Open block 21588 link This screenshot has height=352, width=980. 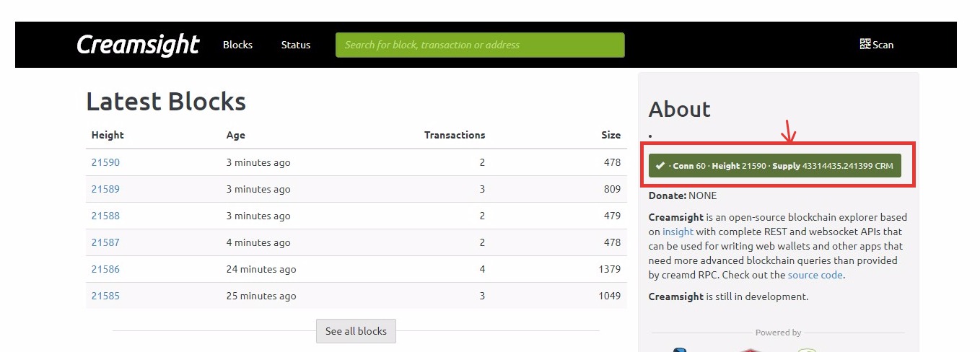click(x=105, y=216)
